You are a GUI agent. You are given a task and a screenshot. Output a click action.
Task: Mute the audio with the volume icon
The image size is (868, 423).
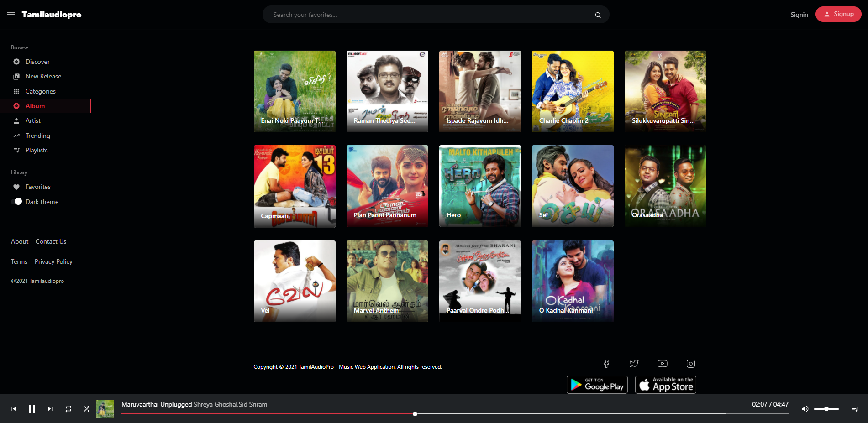pos(805,409)
